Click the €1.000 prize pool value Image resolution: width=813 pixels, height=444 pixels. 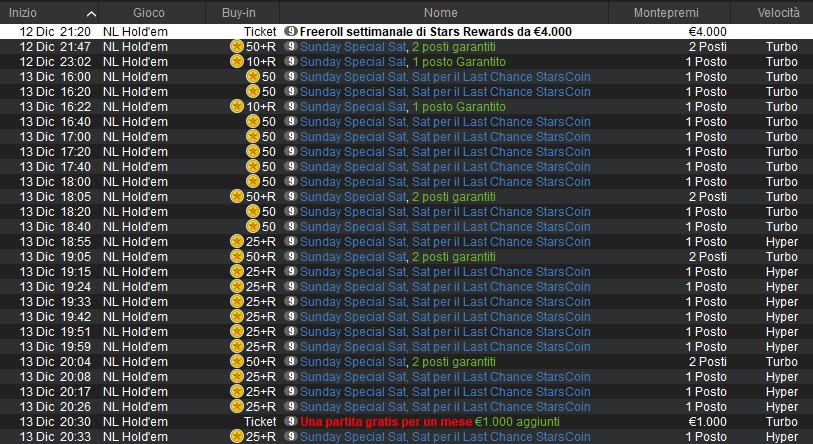click(x=707, y=422)
